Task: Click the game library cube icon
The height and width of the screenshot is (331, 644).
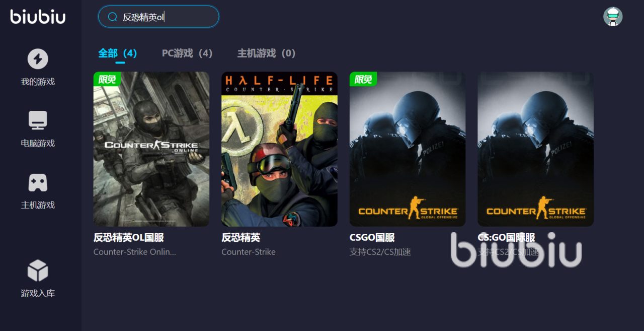Action: (x=38, y=271)
